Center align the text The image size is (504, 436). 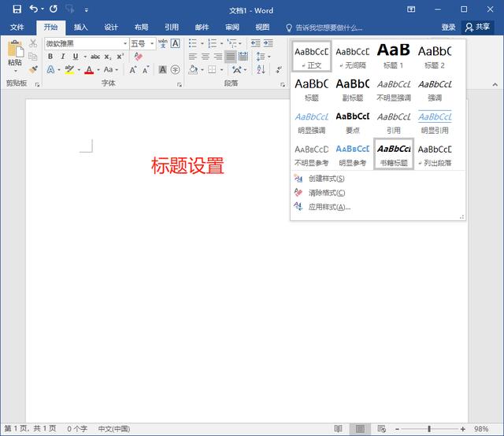click(x=206, y=57)
